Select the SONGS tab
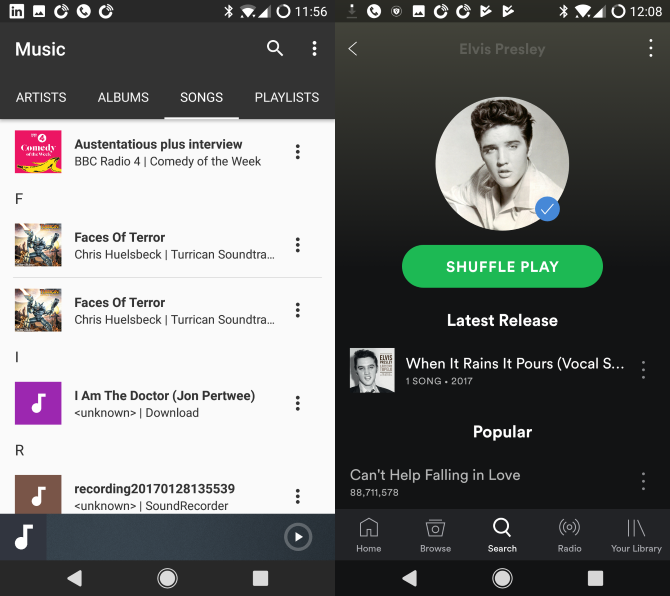The image size is (670, 596). [201, 97]
